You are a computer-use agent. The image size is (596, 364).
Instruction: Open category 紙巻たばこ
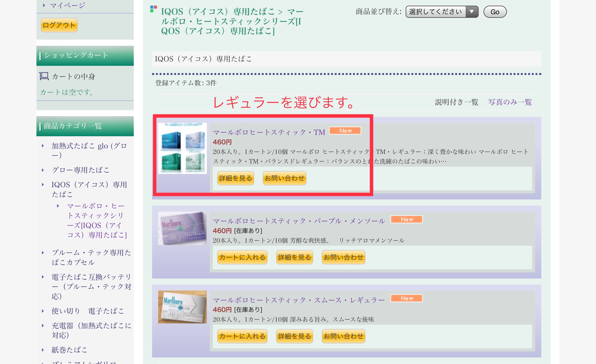click(69, 350)
